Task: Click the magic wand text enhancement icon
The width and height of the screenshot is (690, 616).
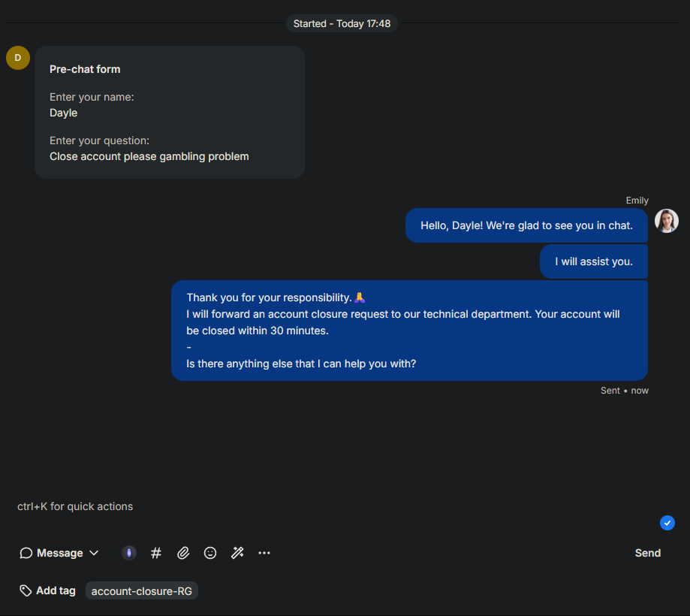Action: tap(237, 553)
